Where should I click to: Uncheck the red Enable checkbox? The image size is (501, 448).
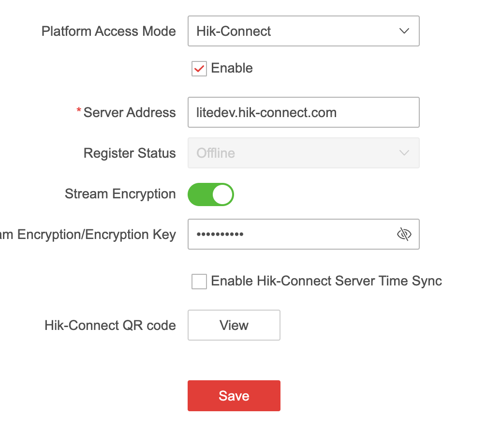click(x=199, y=69)
